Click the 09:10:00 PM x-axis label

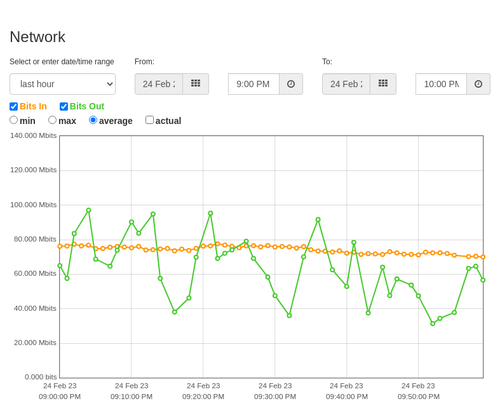point(131,397)
